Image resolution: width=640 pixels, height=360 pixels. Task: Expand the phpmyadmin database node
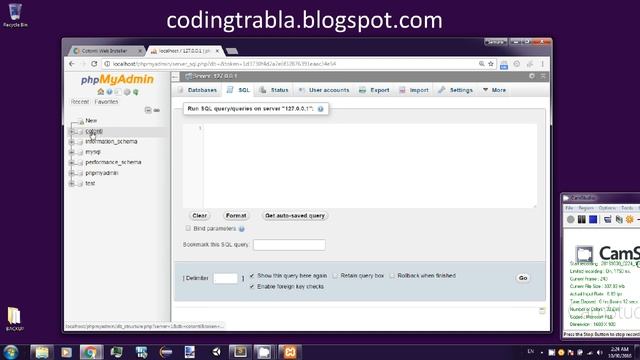tap(72, 173)
